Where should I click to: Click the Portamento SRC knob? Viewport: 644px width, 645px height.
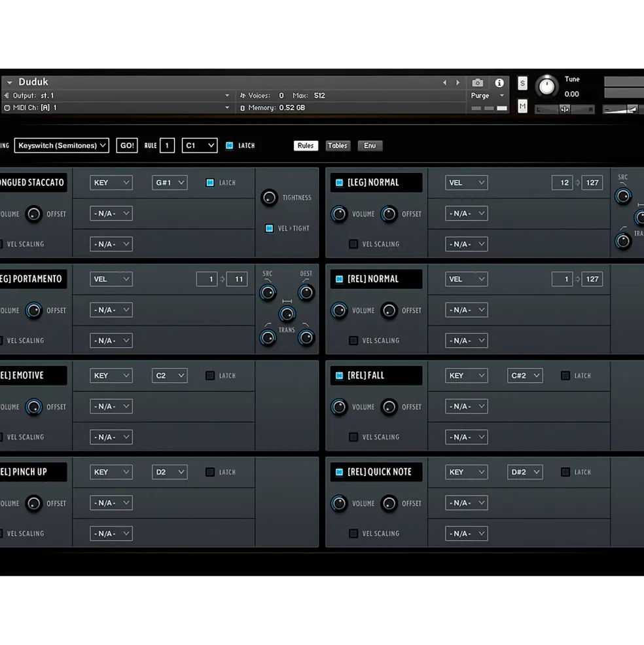(268, 293)
